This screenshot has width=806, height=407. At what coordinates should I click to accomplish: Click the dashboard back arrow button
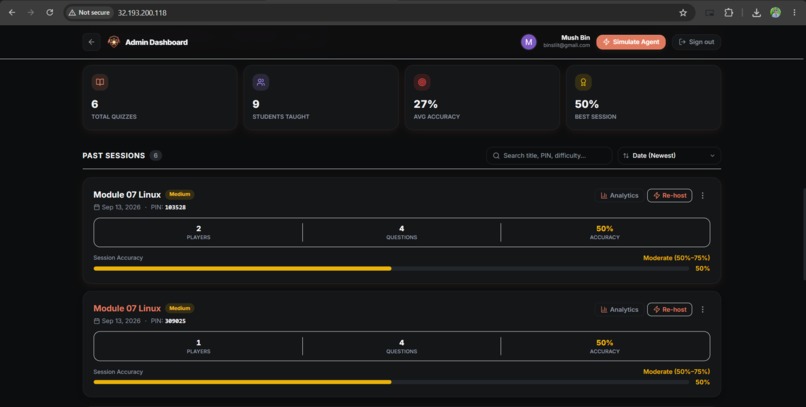click(91, 42)
